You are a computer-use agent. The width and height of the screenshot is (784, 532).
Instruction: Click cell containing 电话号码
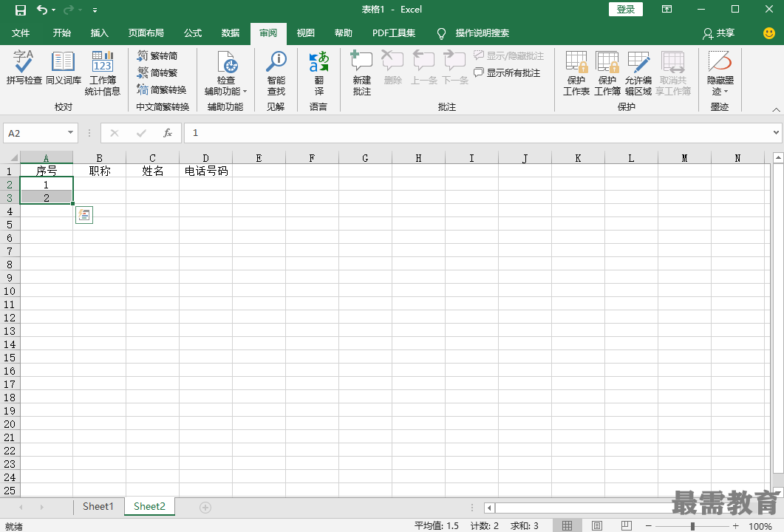206,171
